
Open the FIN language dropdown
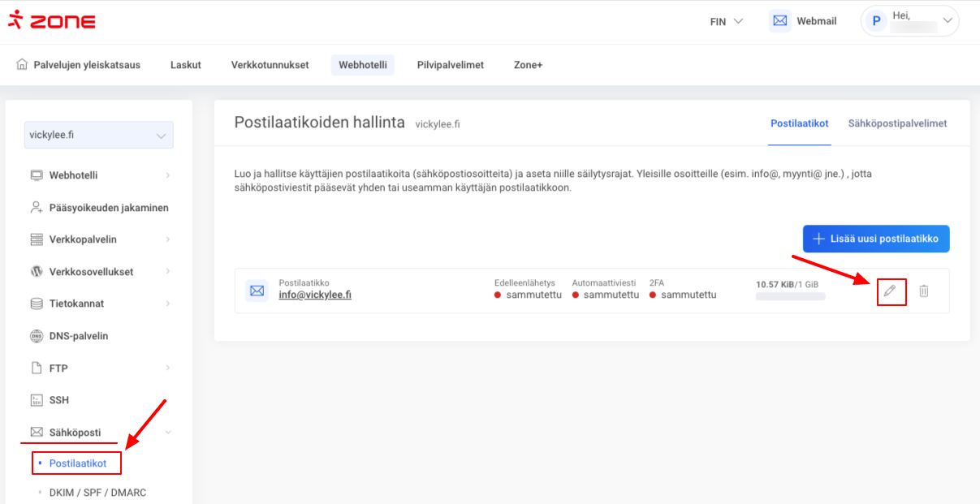click(x=726, y=22)
